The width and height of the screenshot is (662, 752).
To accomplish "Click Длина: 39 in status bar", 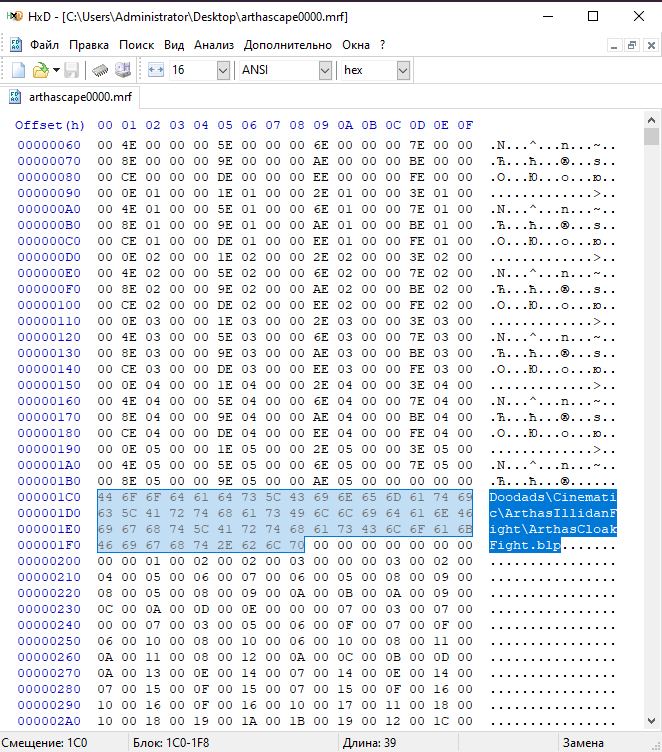I will click(x=369, y=743).
